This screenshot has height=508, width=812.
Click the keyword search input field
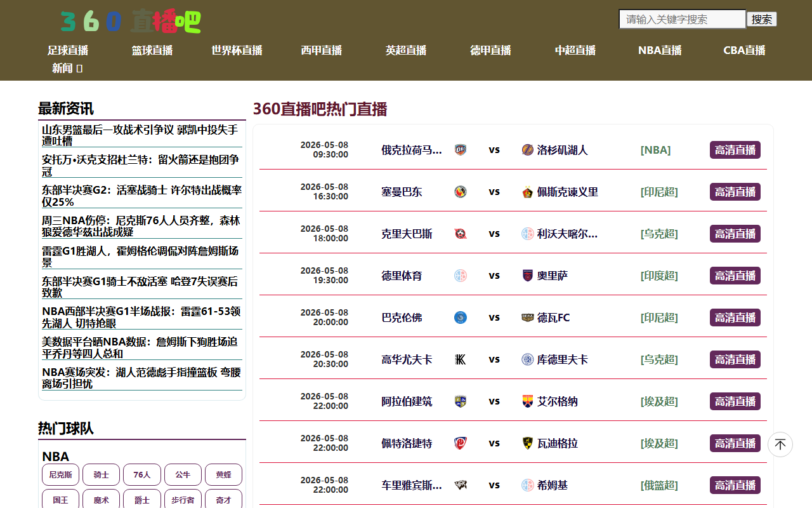click(x=683, y=19)
